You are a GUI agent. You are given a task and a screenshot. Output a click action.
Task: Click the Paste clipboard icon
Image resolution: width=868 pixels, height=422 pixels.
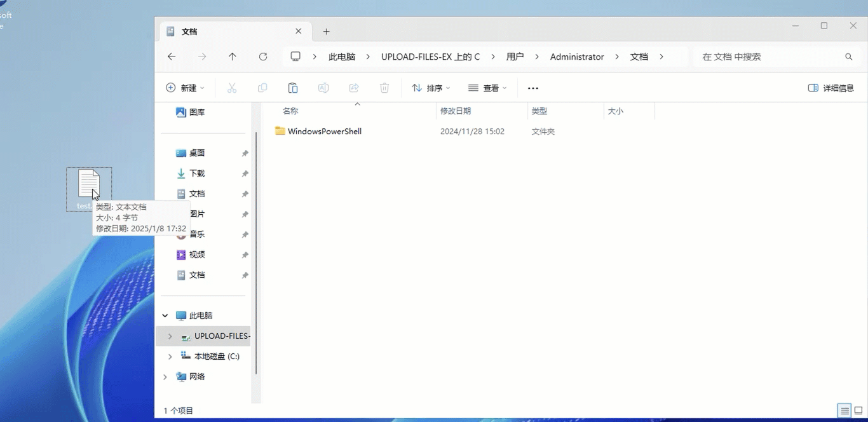tap(293, 88)
